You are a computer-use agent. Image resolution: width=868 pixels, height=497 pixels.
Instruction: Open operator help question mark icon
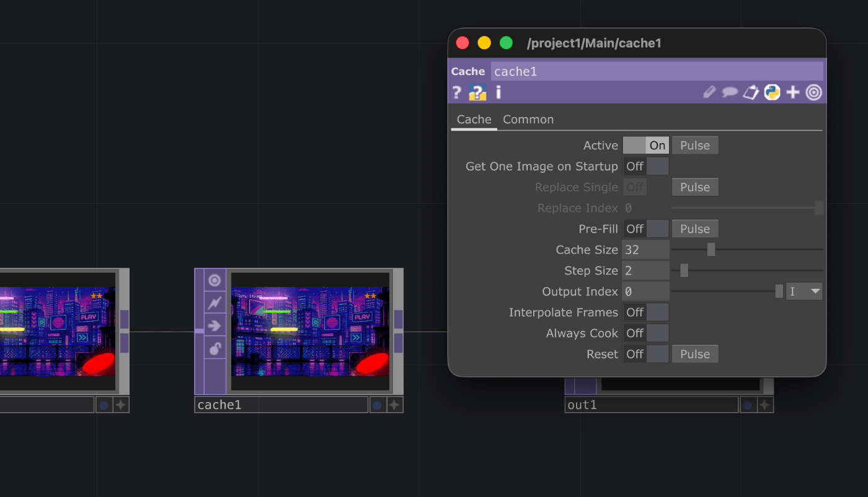point(456,93)
